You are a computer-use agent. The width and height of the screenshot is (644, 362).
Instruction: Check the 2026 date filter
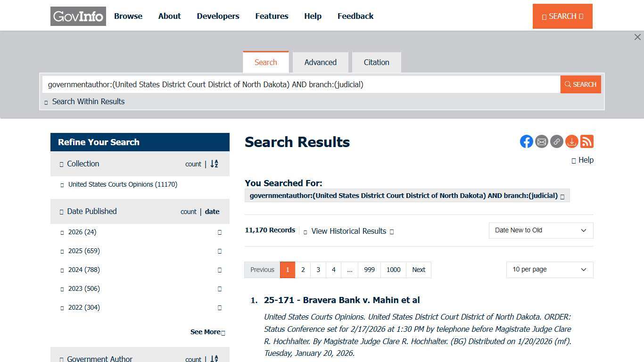[x=62, y=232]
